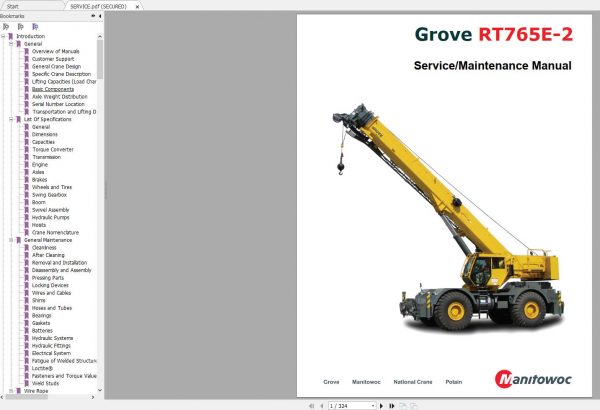
Task: Jump to the Crane Nomenclature bookmark
Action: click(55, 232)
